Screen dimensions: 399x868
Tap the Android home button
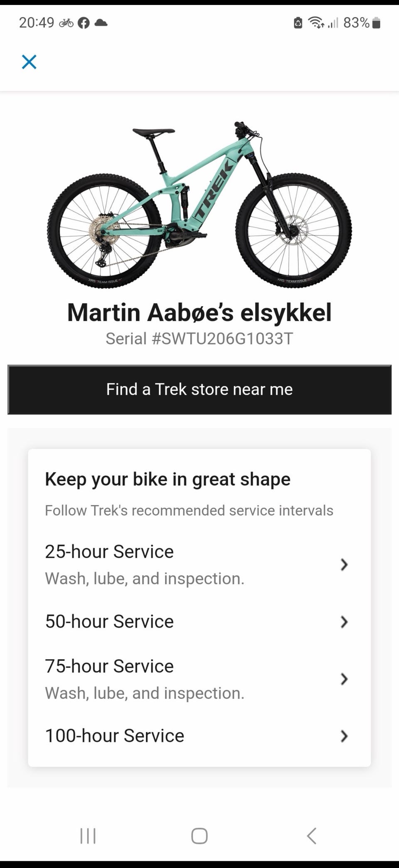pyautogui.click(x=199, y=836)
